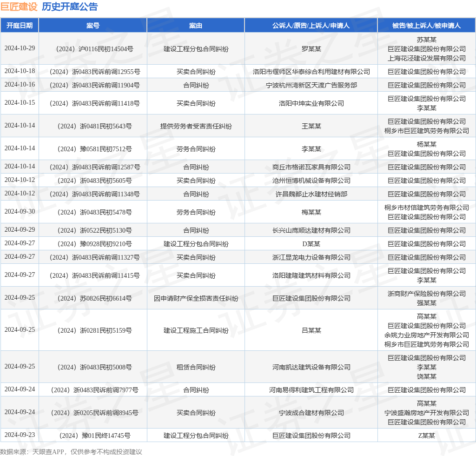476x456 pixels.
Task: Click the 被告/被上诉人/被申请人 column header
Action: tap(427, 26)
